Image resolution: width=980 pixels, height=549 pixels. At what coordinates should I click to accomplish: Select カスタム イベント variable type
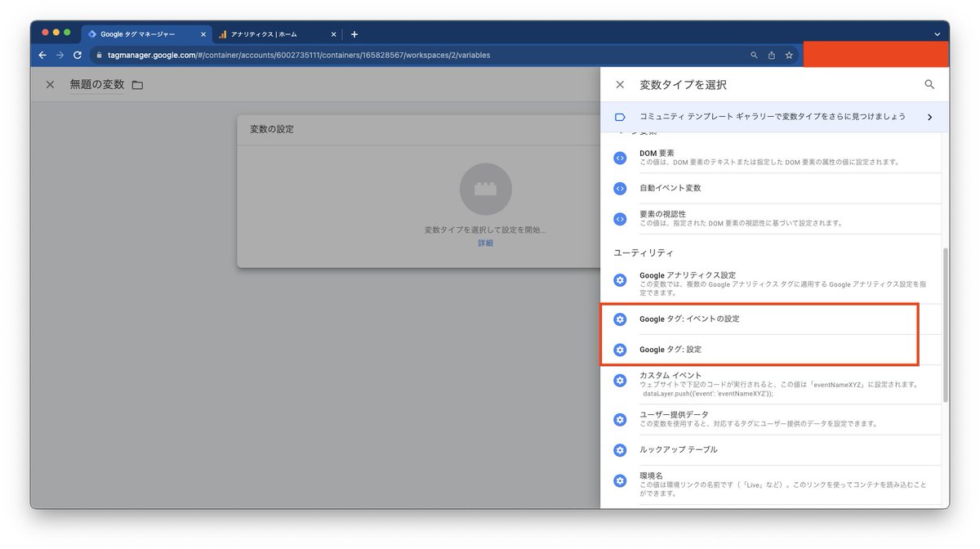click(x=777, y=385)
